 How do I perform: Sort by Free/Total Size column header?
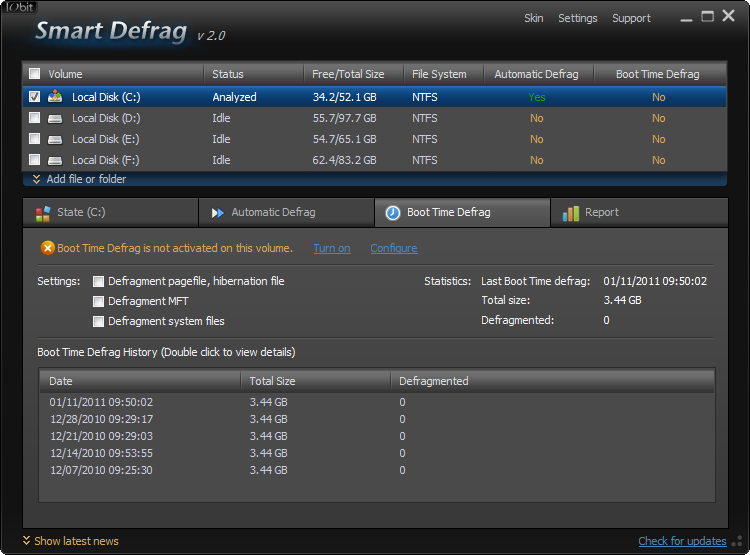[x=353, y=74]
